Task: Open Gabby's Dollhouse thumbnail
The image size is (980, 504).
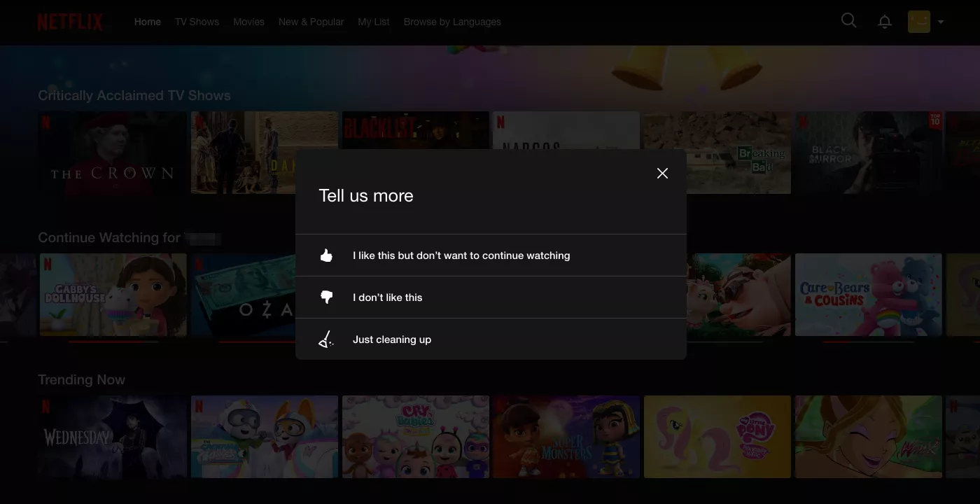Action: (x=113, y=295)
